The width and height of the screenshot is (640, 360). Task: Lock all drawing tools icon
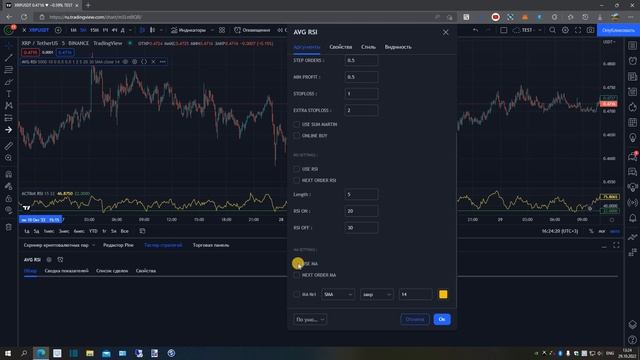coord(9,198)
